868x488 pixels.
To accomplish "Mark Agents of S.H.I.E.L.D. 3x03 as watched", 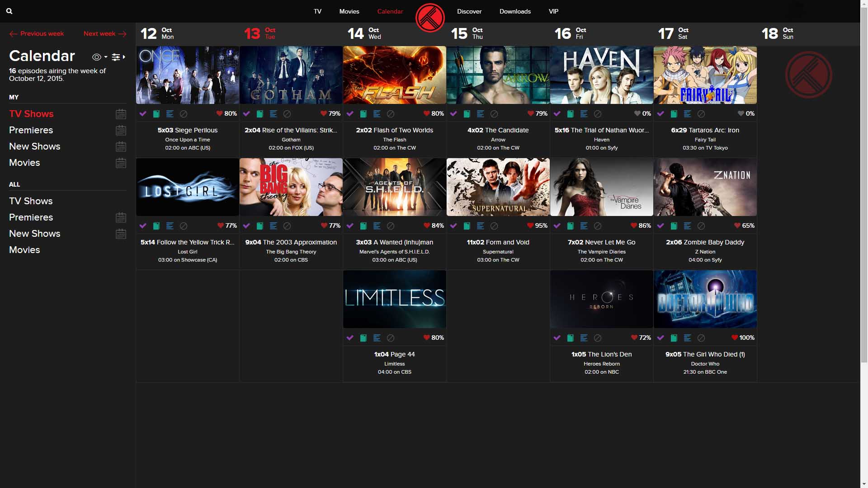I will point(350,226).
